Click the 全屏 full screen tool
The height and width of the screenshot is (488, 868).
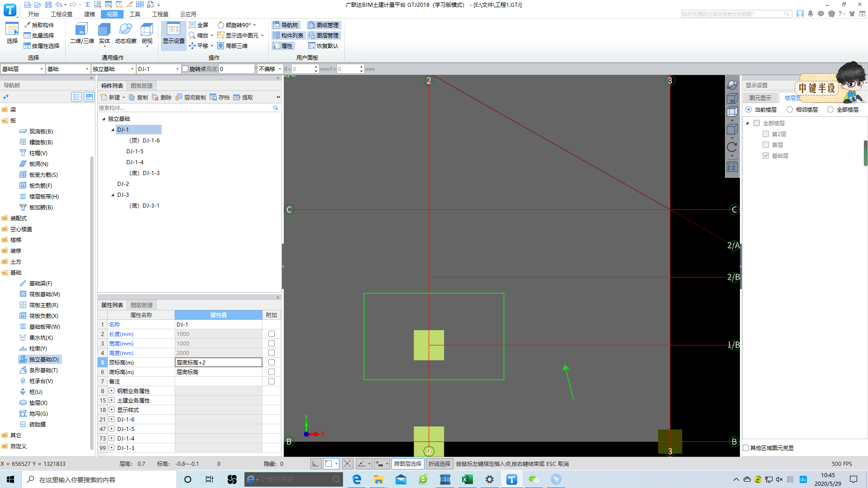tap(199, 25)
